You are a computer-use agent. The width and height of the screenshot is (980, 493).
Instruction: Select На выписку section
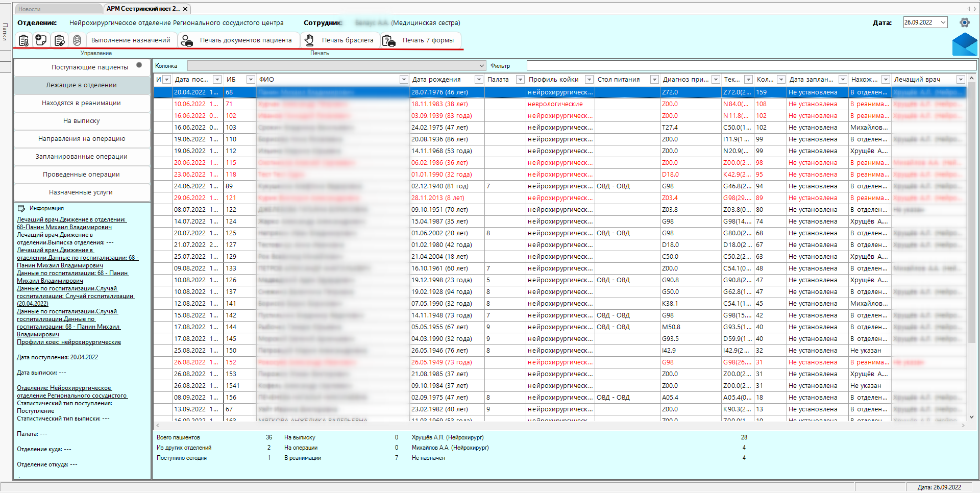point(82,120)
